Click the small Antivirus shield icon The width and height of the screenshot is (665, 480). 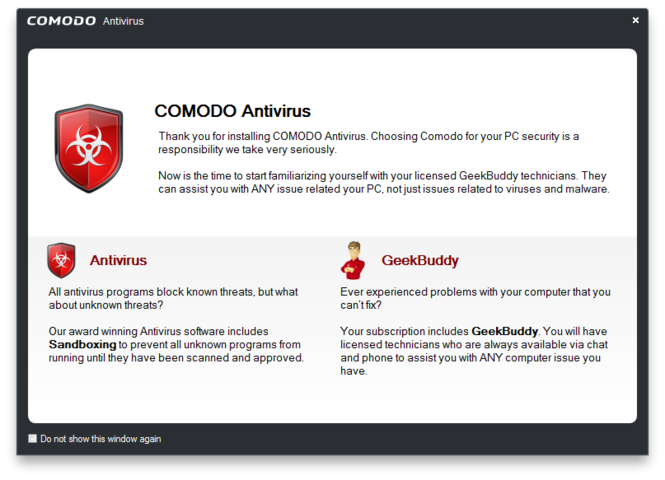61,260
